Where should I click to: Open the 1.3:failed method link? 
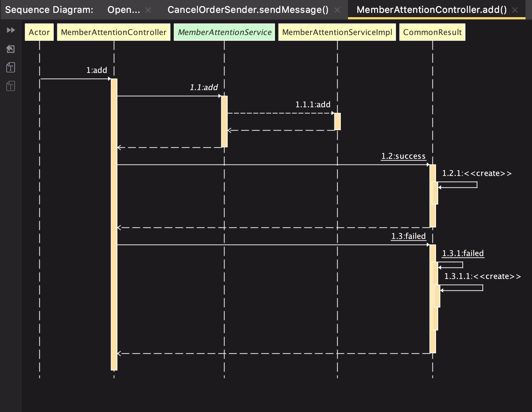[x=408, y=236]
